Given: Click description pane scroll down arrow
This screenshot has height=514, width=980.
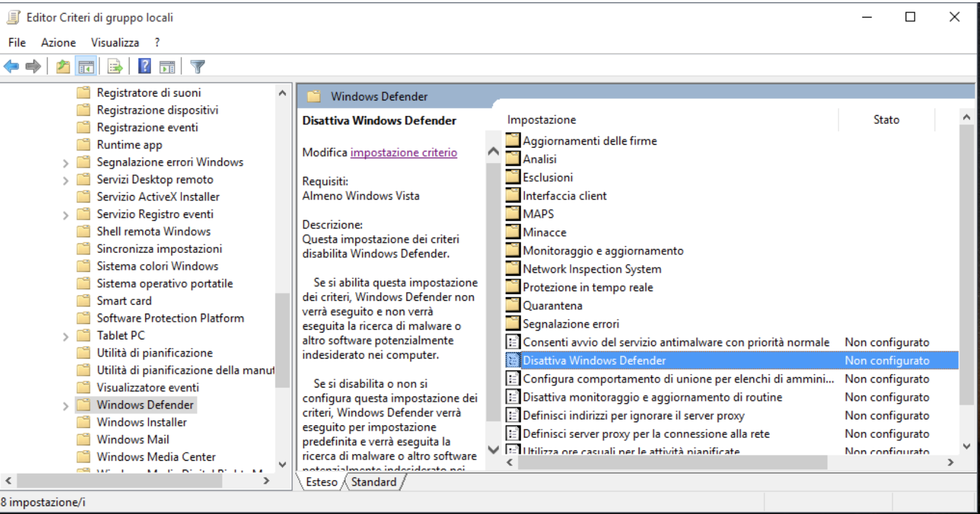Looking at the screenshot, I should [x=493, y=450].
